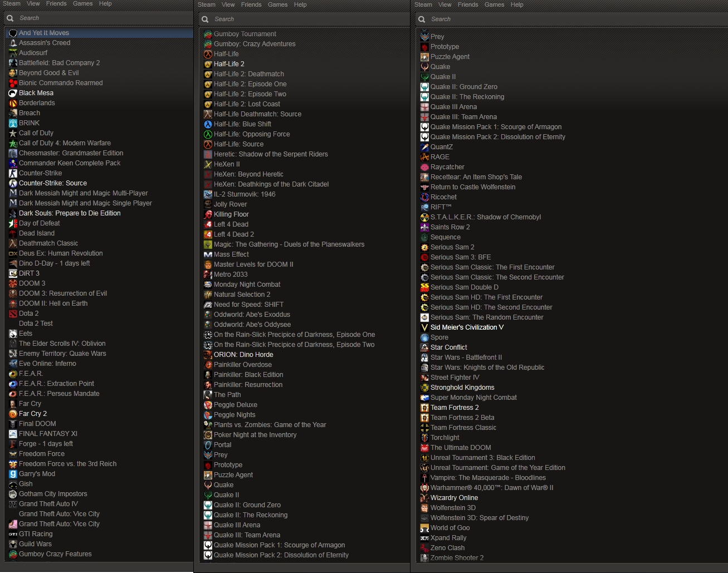
Task: Click the Mass Effect game icon
Action: tap(208, 254)
